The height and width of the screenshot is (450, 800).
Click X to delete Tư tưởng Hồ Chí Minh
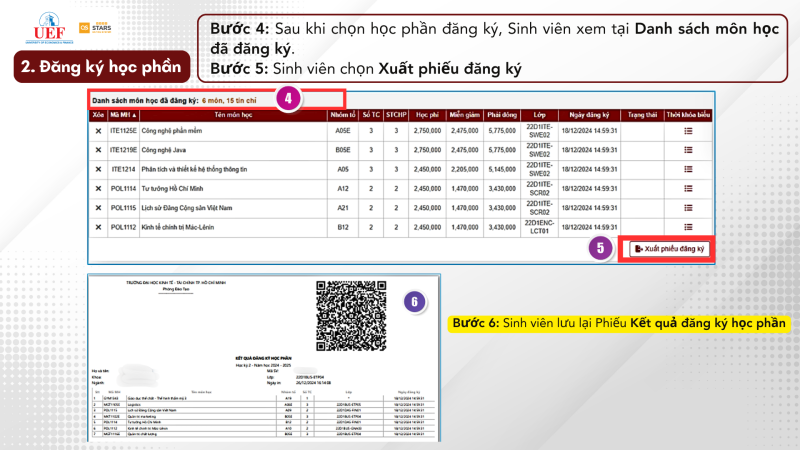[98, 187]
